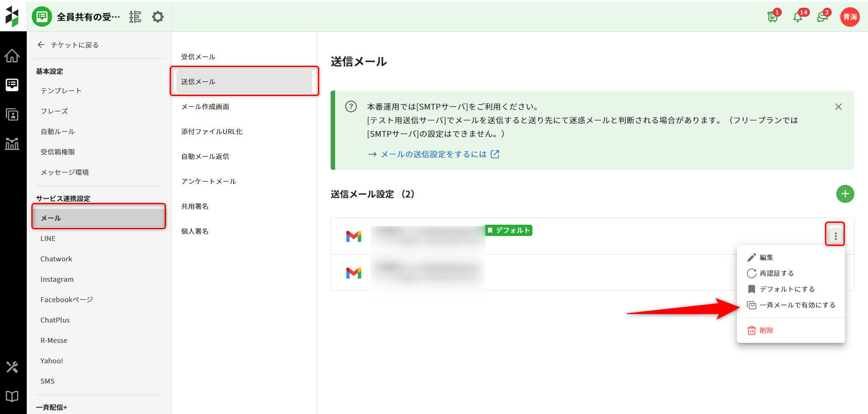Viewport: 868px width, 414px height.
Task: Click 削除 in the context menu
Action: click(766, 331)
